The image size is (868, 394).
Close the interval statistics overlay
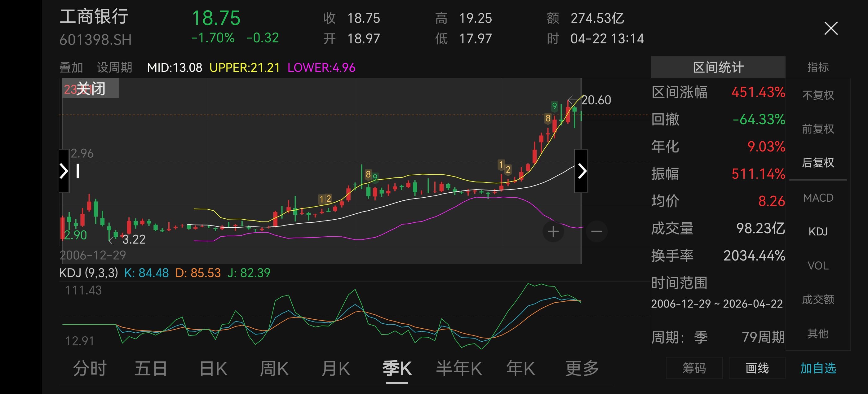pos(91,89)
